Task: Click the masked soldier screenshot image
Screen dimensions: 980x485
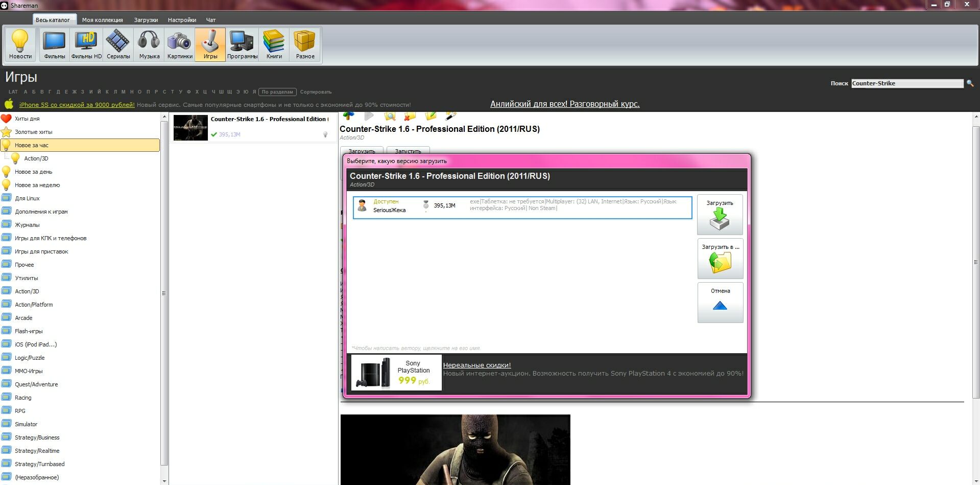Action: click(456, 450)
